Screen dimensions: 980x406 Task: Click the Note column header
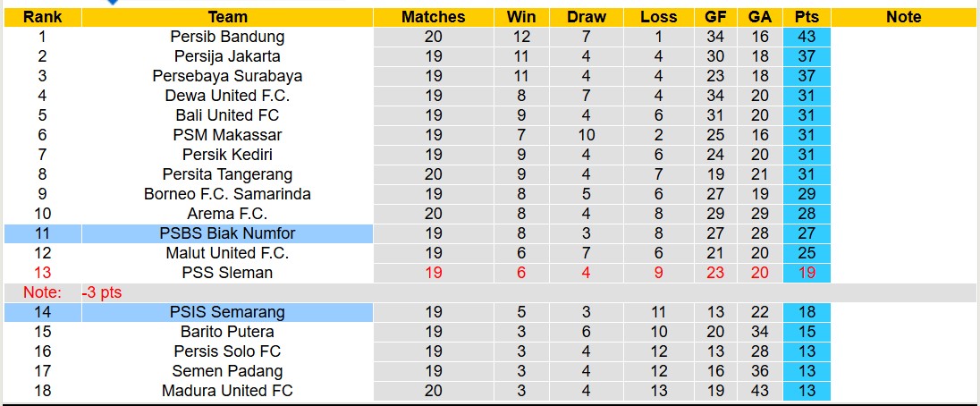903,17
